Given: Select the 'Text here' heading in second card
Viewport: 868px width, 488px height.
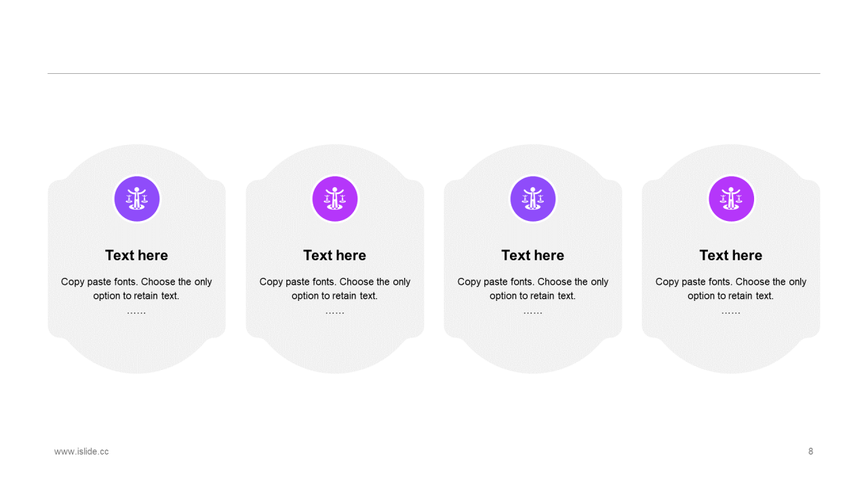Looking at the screenshot, I should coord(335,256).
